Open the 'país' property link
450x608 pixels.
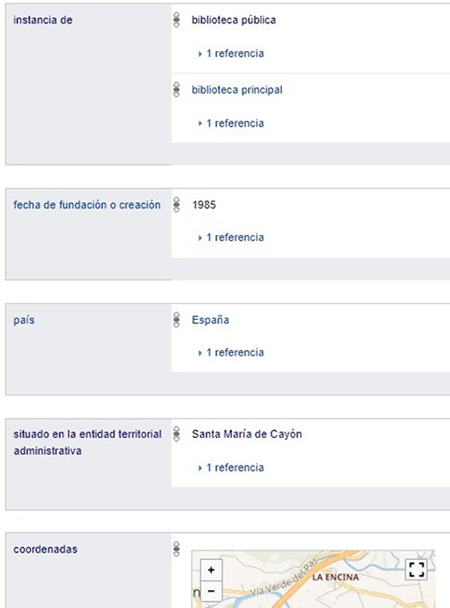pos(24,320)
